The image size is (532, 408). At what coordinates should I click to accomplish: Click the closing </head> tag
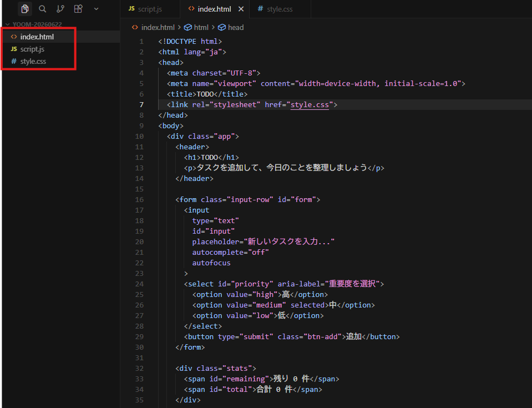click(173, 115)
